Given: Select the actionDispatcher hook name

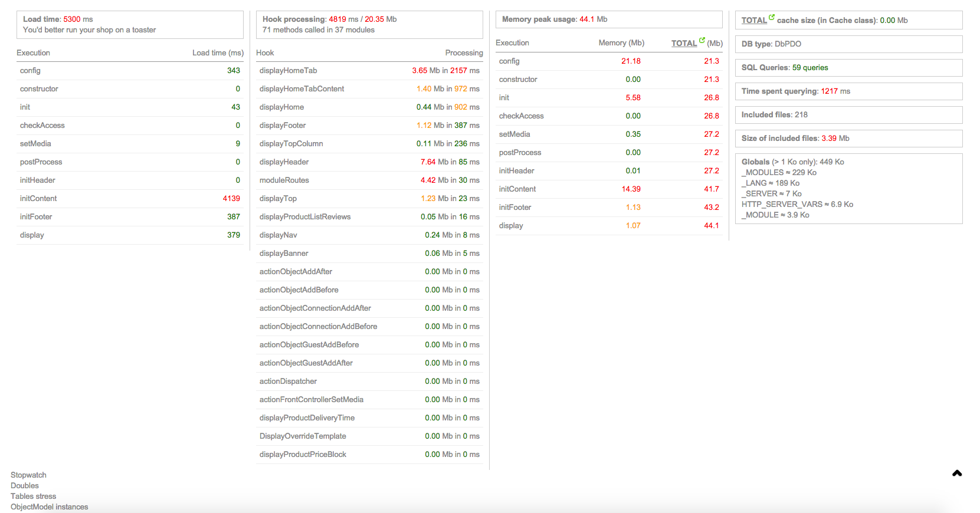Looking at the screenshot, I should pyautogui.click(x=288, y=382).
